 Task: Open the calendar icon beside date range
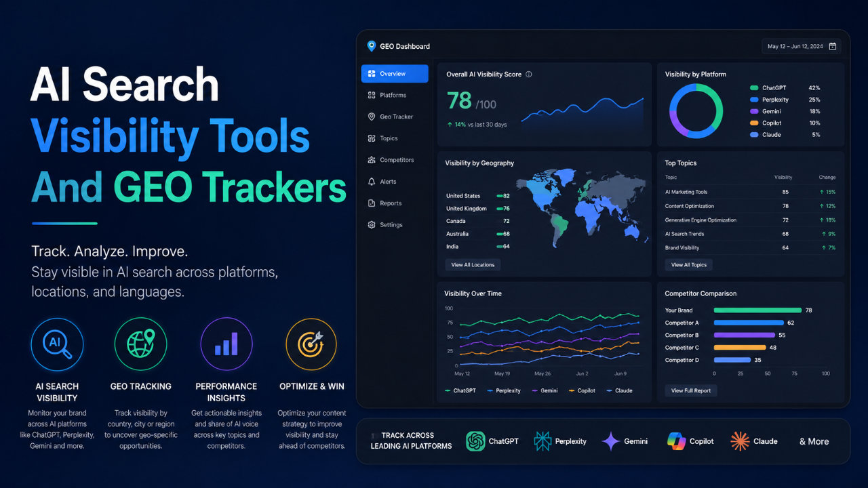[833, 46]
